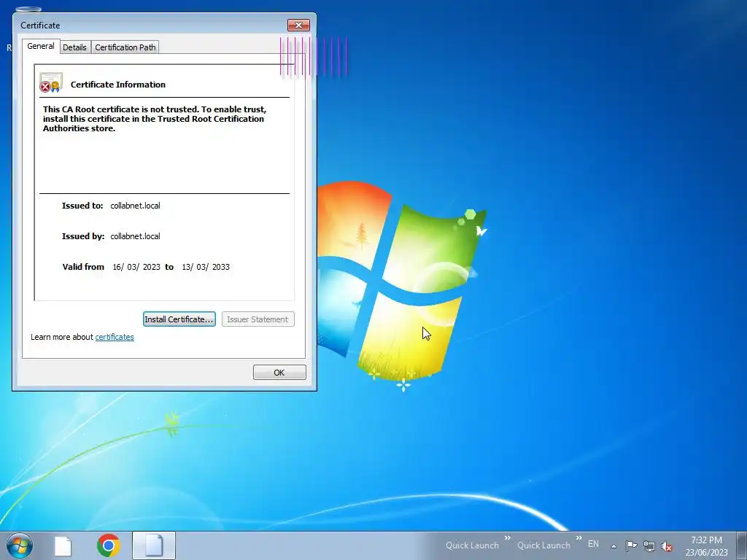Open the Windows Start menu

tap(20, 545)
